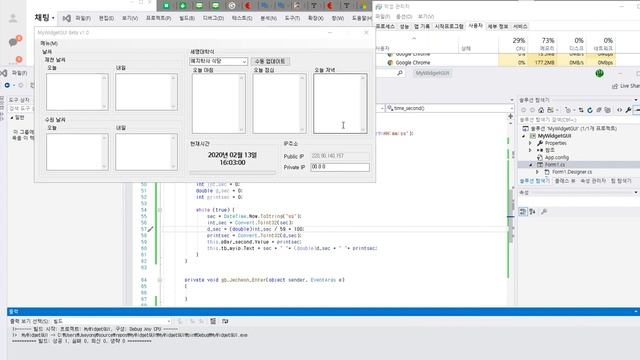Click the scrollbar of 오늘 아침 text box

point(242,103)
